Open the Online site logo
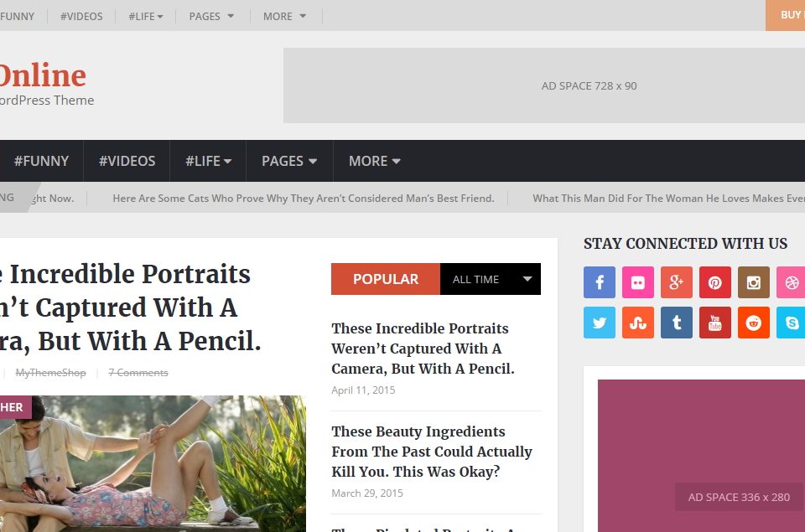This screenshot has height=532, width=805. [43, 75]
